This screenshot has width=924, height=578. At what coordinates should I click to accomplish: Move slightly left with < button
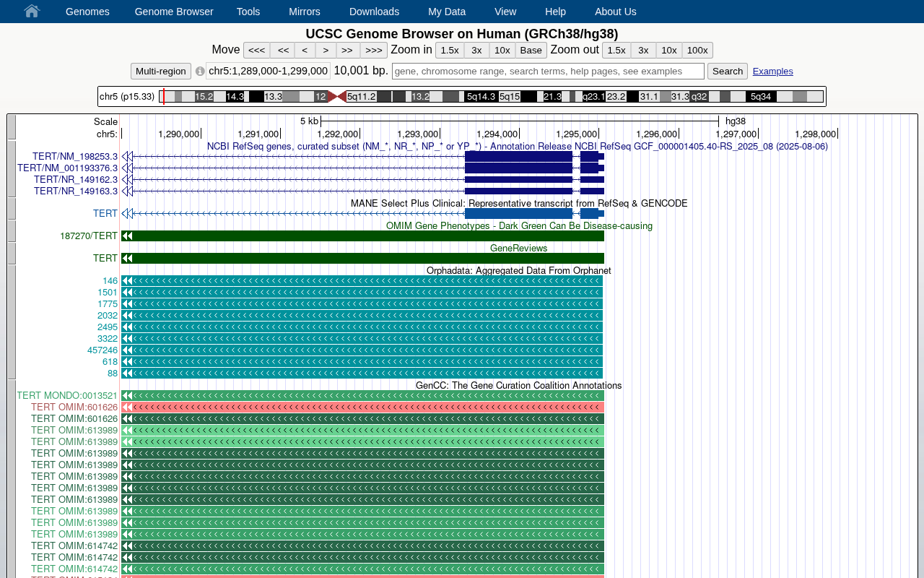(x=305, y=50)
